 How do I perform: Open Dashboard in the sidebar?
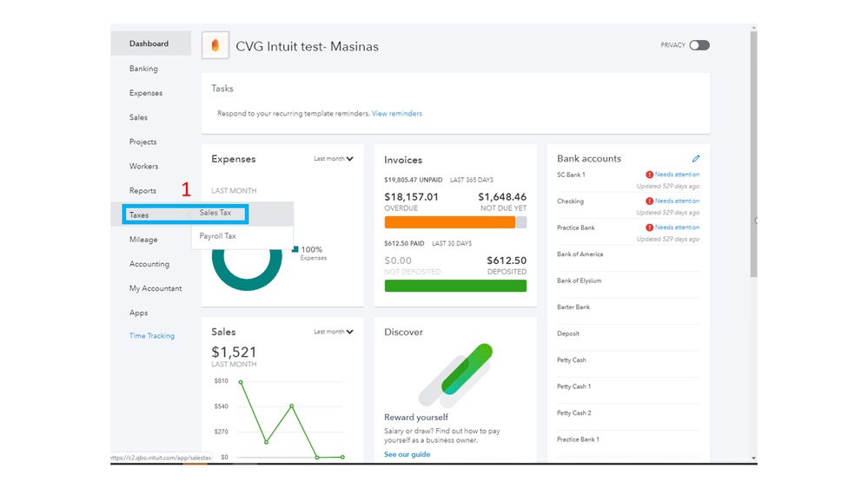pyautogui.click(x=149, y=43)
